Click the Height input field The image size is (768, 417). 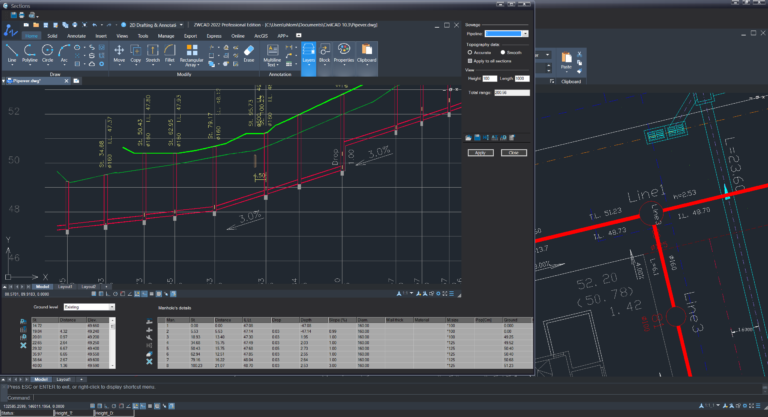coord(489,78)
